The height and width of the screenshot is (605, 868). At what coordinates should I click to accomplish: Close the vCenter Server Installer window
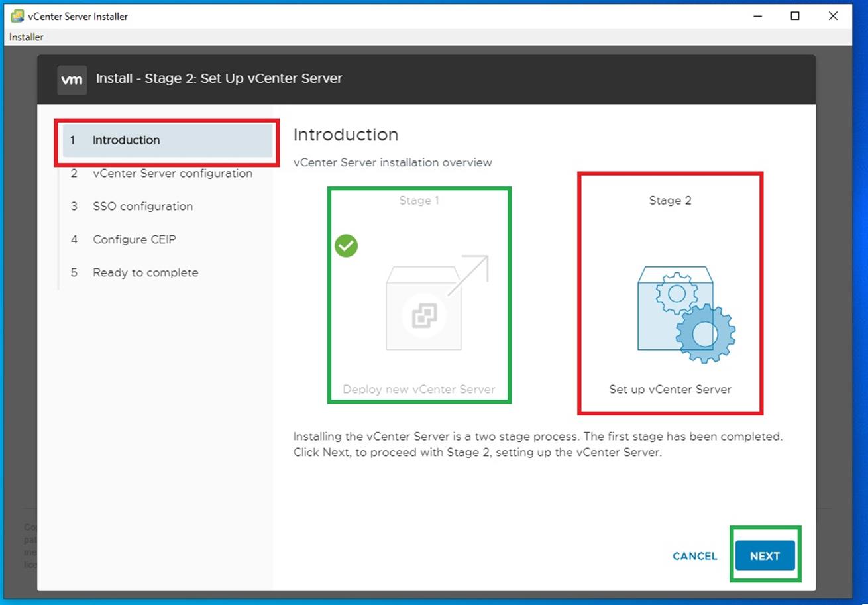point(834,16)
